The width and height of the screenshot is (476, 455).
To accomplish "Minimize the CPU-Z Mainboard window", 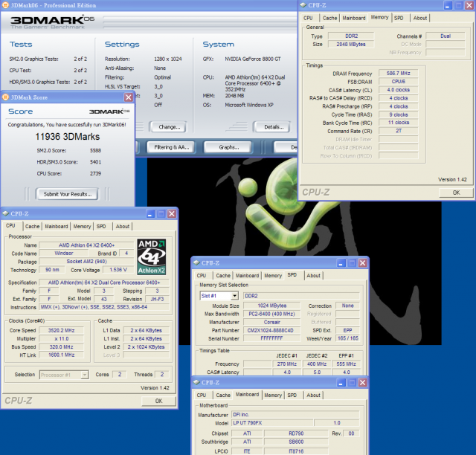I will pos(341,383).
